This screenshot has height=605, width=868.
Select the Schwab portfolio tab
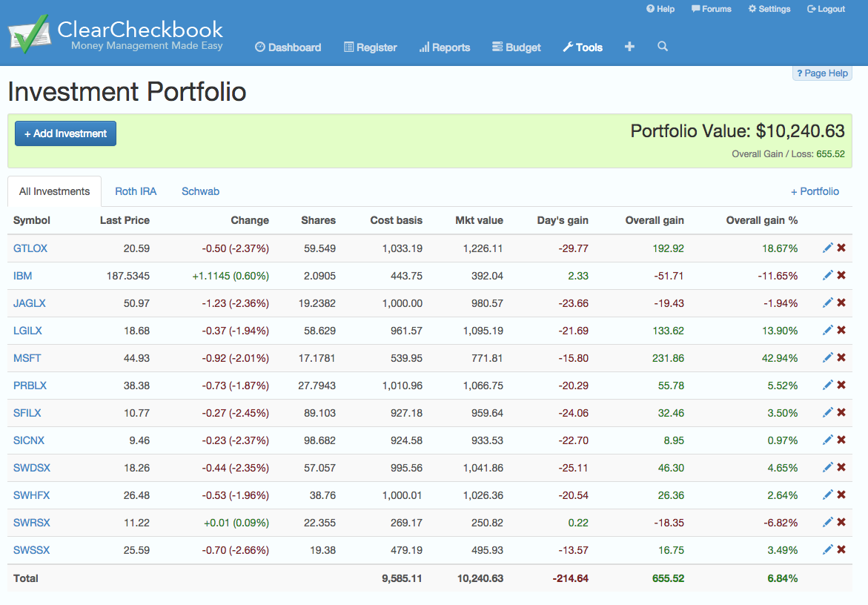[x=200, y=191]
